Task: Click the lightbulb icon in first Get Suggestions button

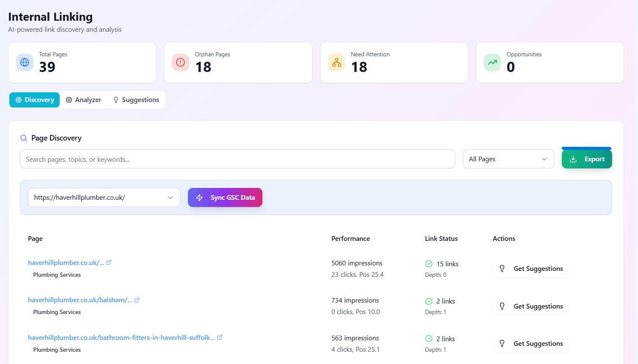Action: pos(502,268)
